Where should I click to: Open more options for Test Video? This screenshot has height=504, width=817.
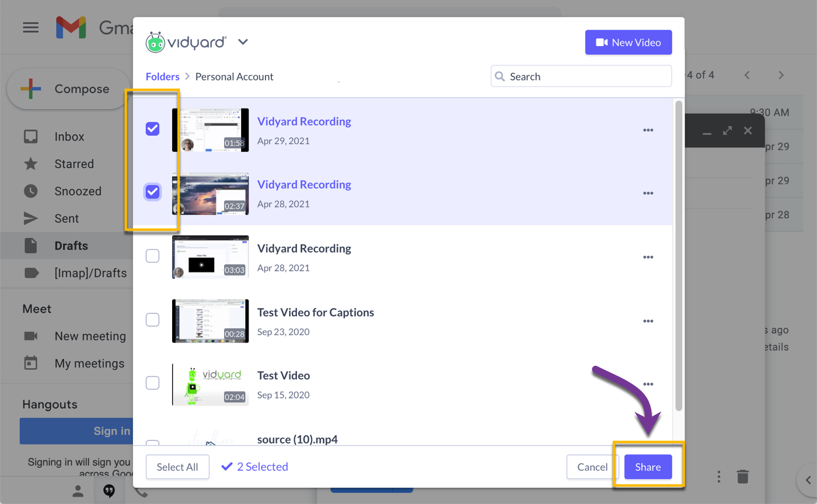pyautogui.click(x=648, y=384)
